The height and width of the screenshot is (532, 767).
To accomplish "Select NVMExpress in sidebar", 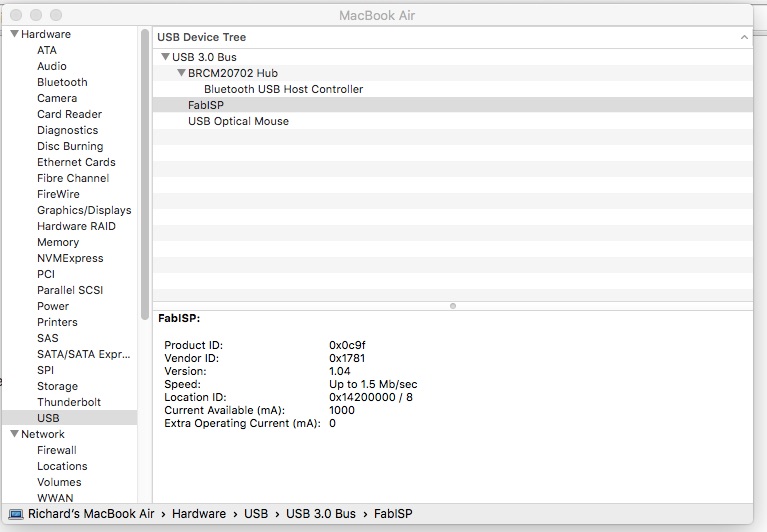I will pos(70,258).
